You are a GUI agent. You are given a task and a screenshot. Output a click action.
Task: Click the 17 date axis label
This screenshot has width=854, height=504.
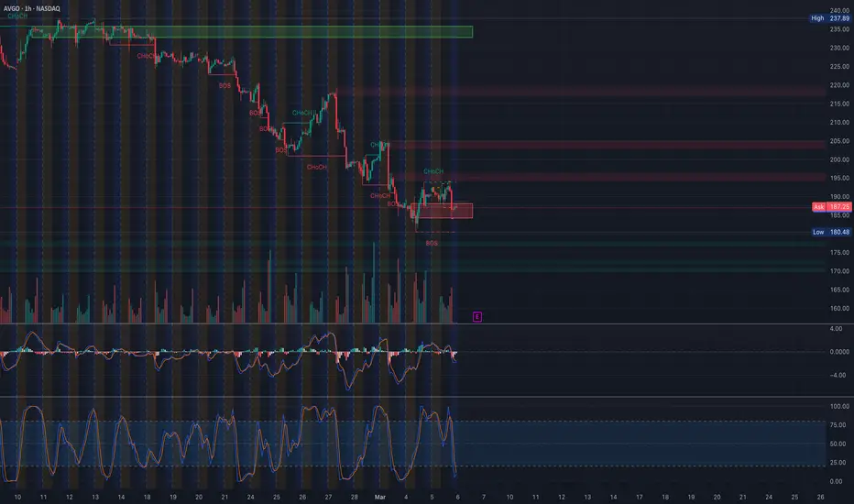(640, 497)
